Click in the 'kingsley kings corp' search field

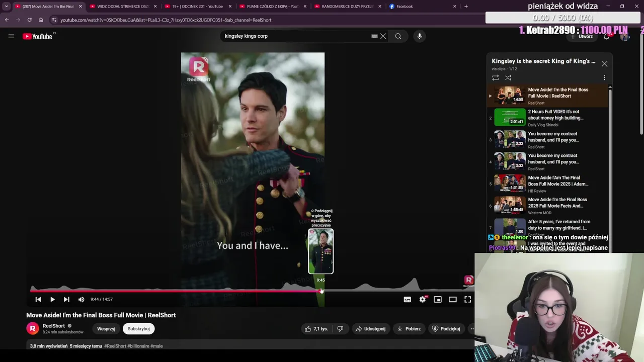[296, 36]
